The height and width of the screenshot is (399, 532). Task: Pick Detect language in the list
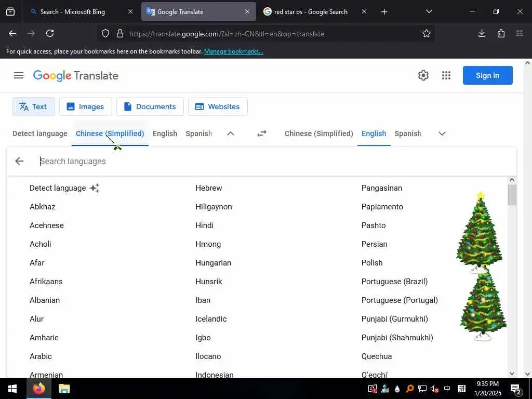[58, 188]
